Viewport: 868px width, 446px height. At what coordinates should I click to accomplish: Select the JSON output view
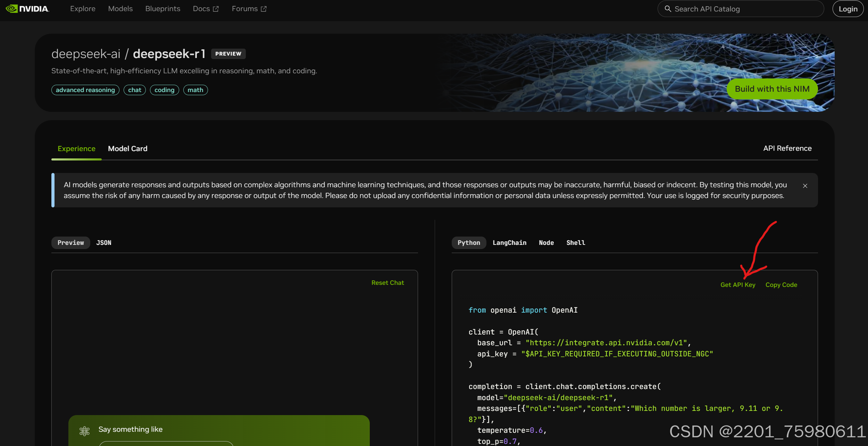pos(103,243)
